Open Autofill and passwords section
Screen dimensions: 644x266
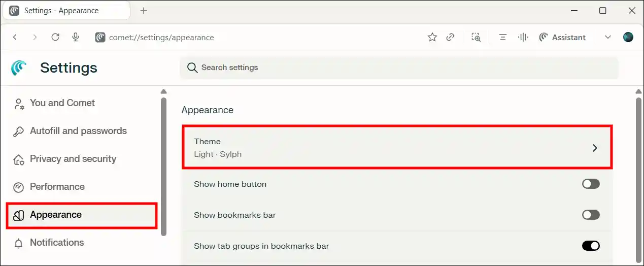click(78, 131)
